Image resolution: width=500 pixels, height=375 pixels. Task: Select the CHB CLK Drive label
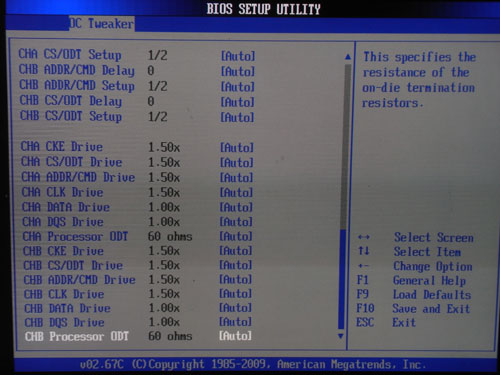click(x=64, y=294)
